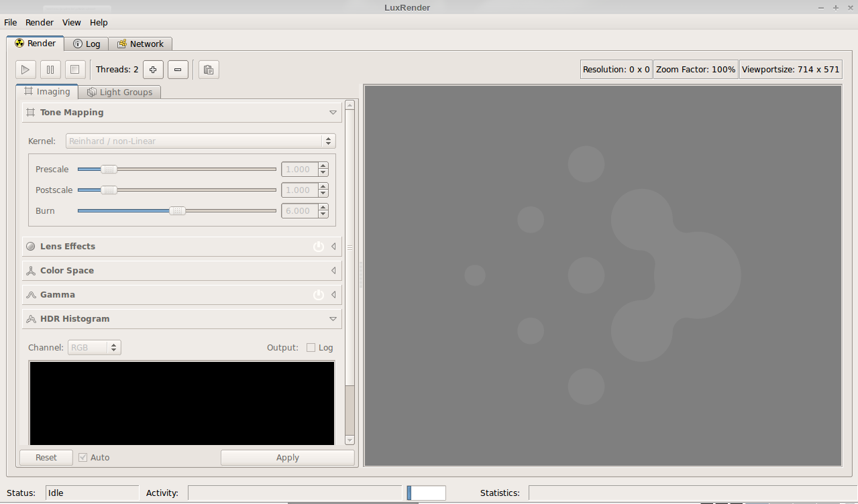The image size is (858, 504).
Task: Click the Idle status field
Action: coord(92,493)
